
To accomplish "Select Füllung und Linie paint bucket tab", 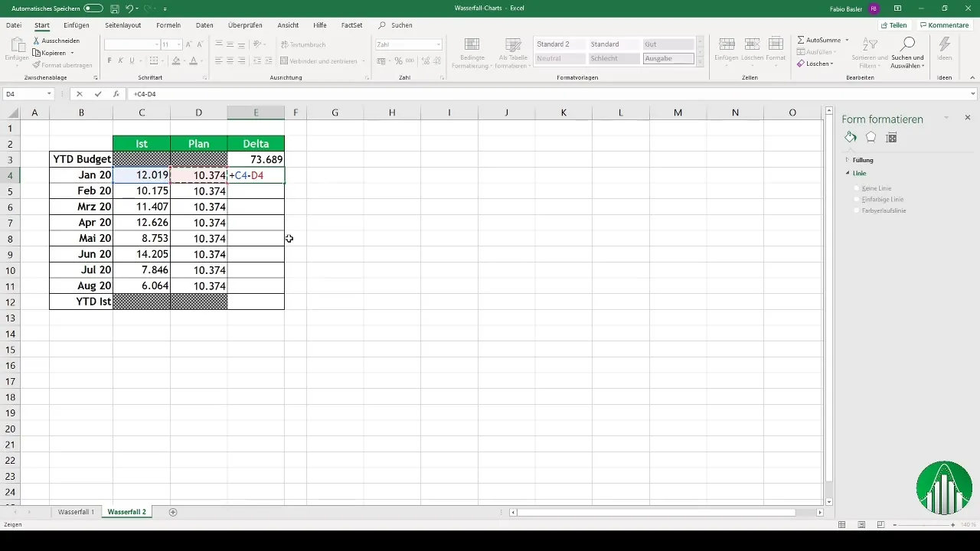I will (851, 137).
